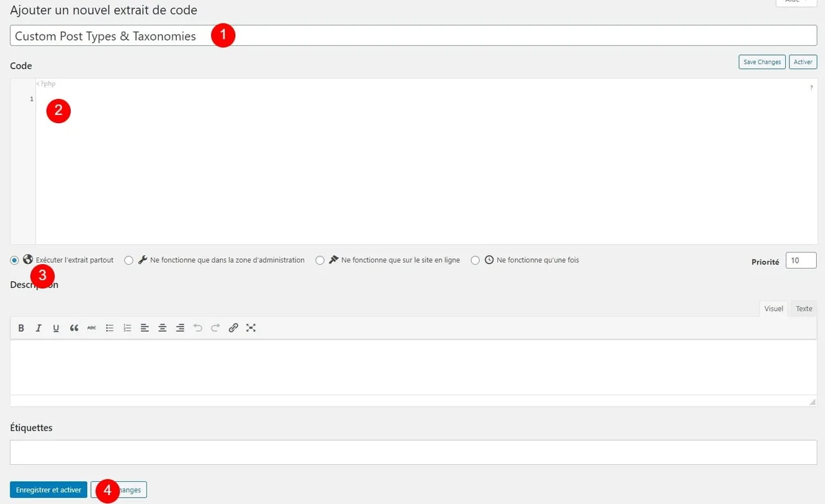Image resolution: width=825 pixels, height=504 pixels.
Task: Insert a link in description
Action: click(233, 328)
